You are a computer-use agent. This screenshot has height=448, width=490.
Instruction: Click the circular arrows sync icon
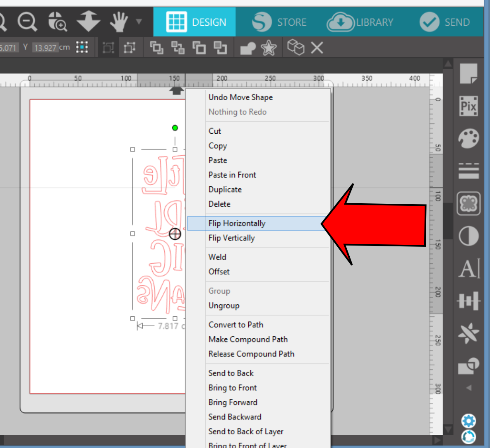tap(468, 437)
